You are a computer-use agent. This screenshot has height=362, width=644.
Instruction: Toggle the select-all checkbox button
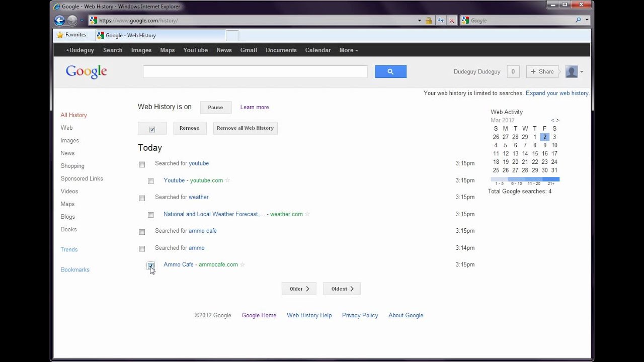tap(152, 128)
